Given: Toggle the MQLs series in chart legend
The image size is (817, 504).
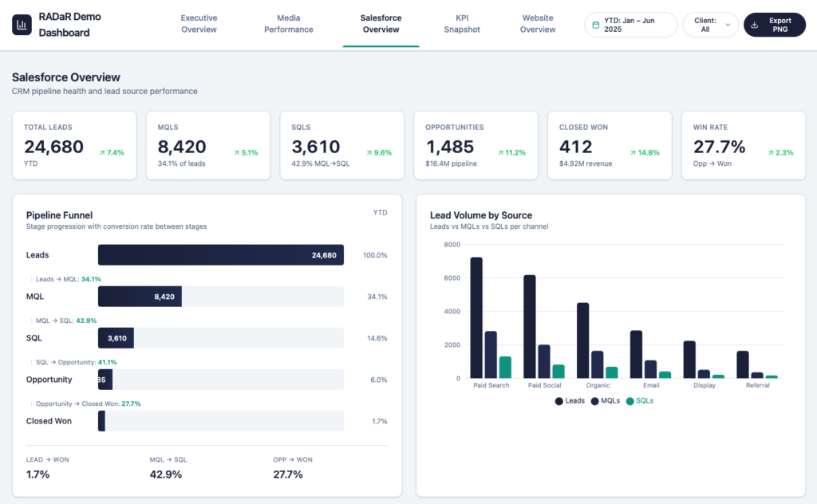Looking at the screenshot, I should pos(606,401).
